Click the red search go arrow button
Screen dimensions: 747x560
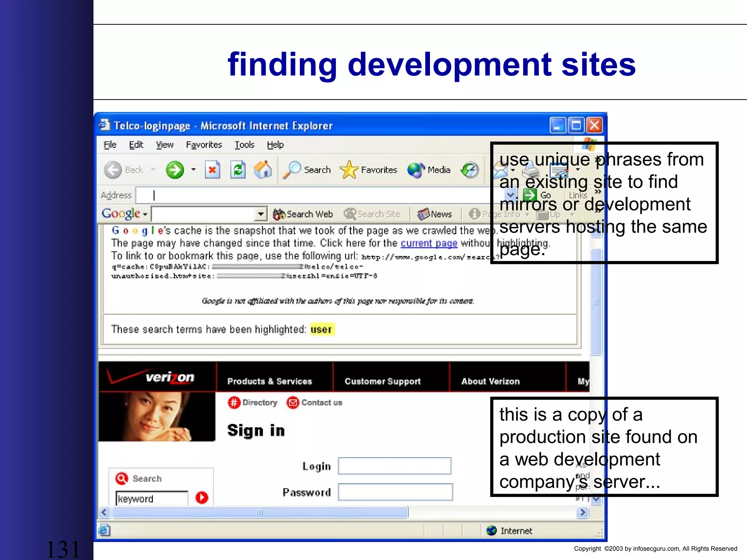(202, 498)
